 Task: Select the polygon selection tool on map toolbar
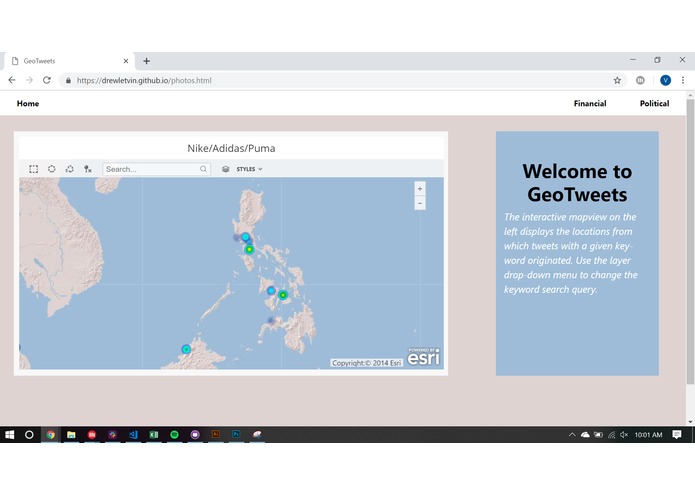(x=70, y=169)
